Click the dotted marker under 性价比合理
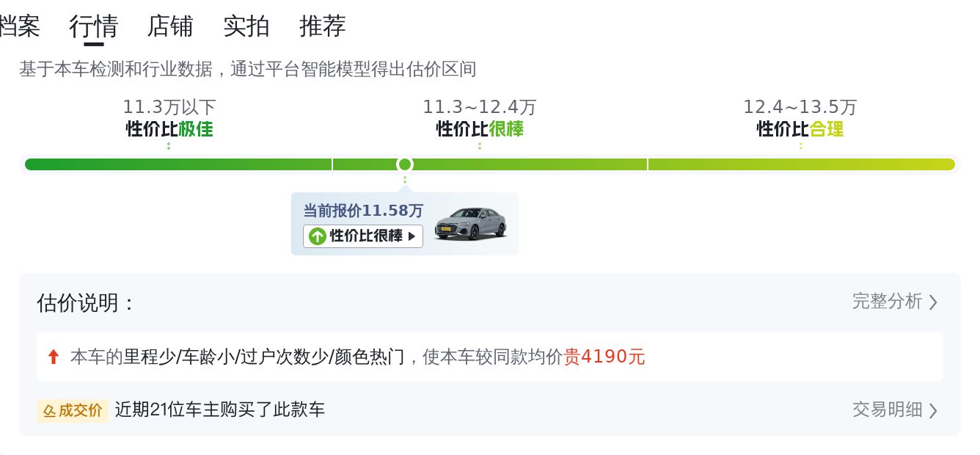980x455 pixels. (x=800, y=147)
